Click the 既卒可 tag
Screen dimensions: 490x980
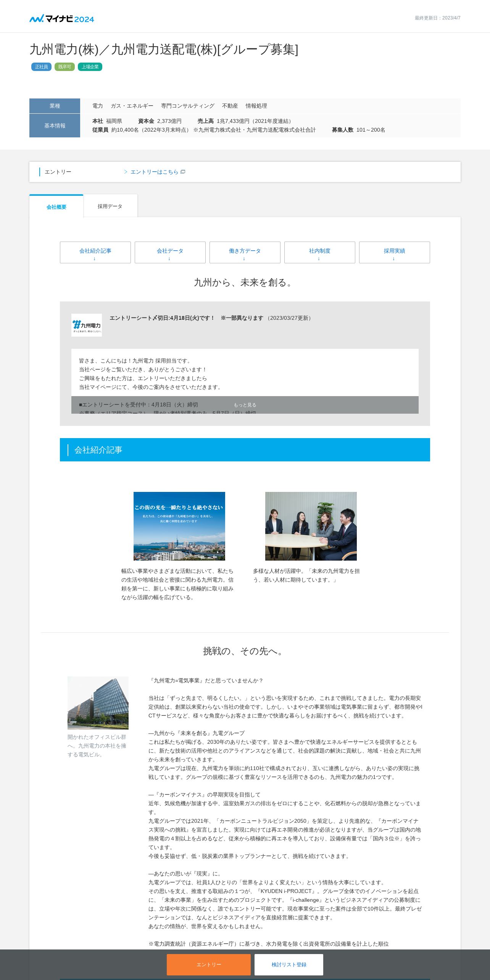click(64, 67)
